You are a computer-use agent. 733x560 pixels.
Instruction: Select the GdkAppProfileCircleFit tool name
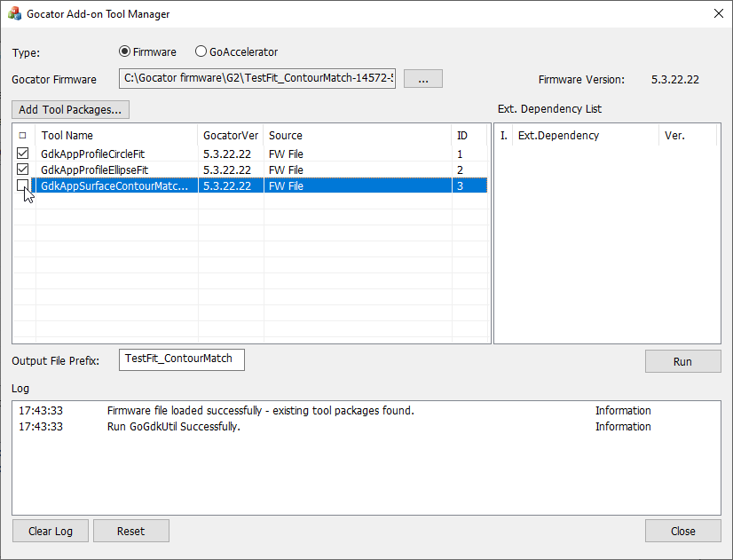(x=92, y=154)
